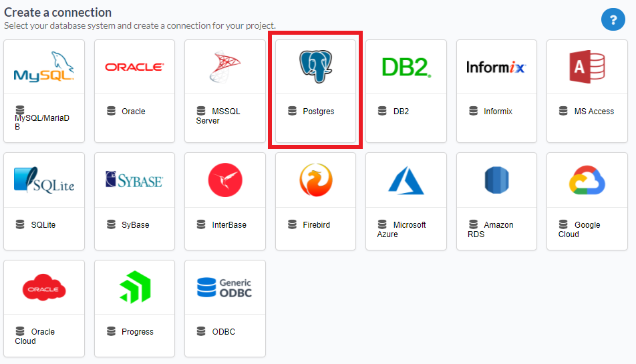Click the Firebird text label
This screenshot has width=636, height=364.
[x=317, y=225]
